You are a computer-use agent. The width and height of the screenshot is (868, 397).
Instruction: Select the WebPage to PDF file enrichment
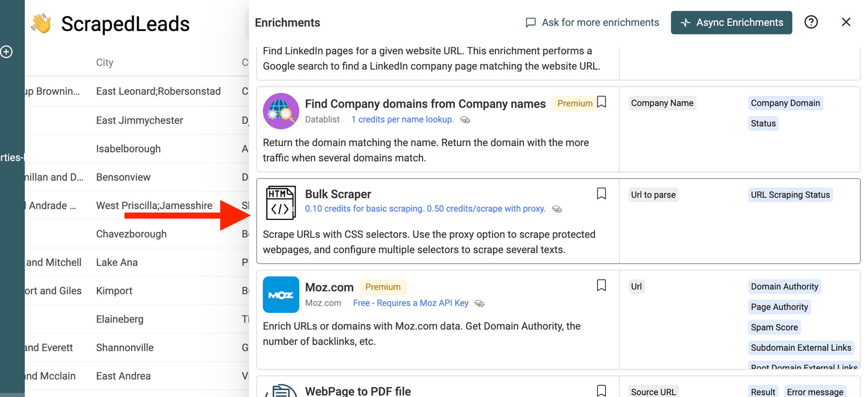358,391
